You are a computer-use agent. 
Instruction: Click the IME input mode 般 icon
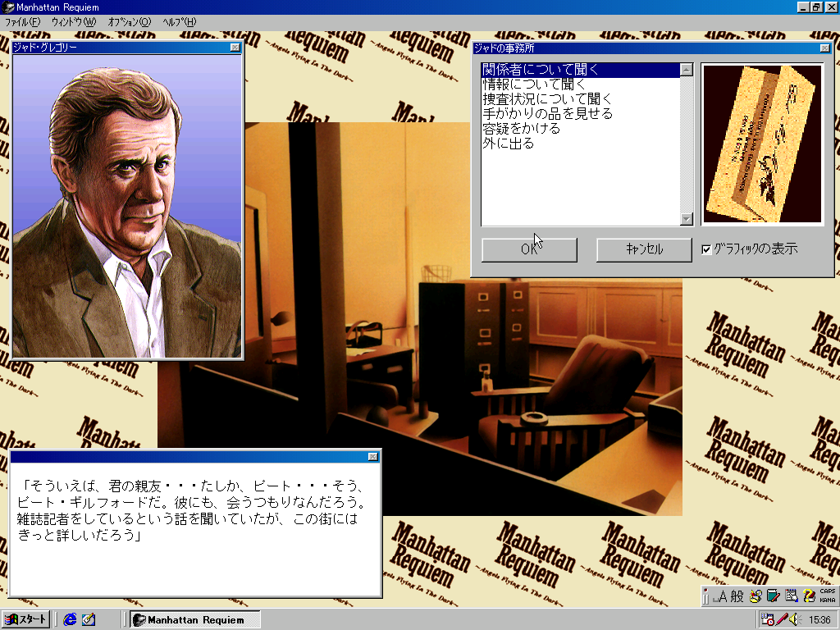(x=738, y=596)
